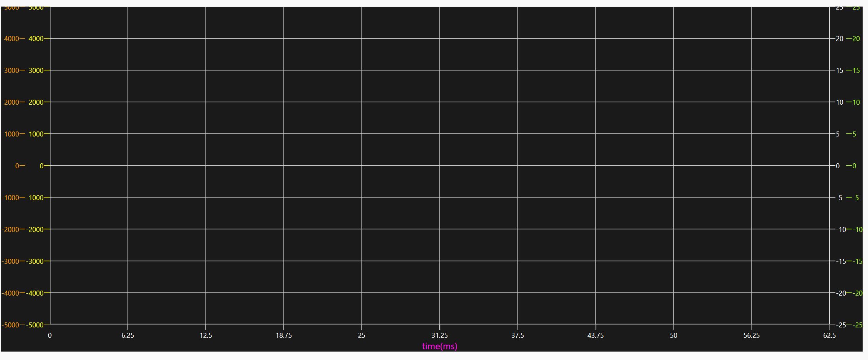Click the yellow -1000 axis label

pos(35,198)
